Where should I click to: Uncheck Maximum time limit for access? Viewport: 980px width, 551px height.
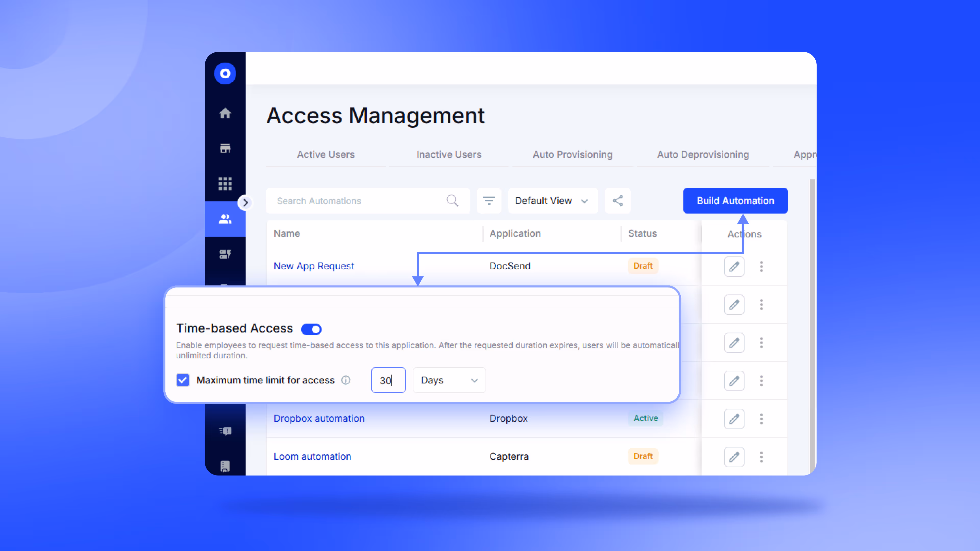tap(183, 380)
